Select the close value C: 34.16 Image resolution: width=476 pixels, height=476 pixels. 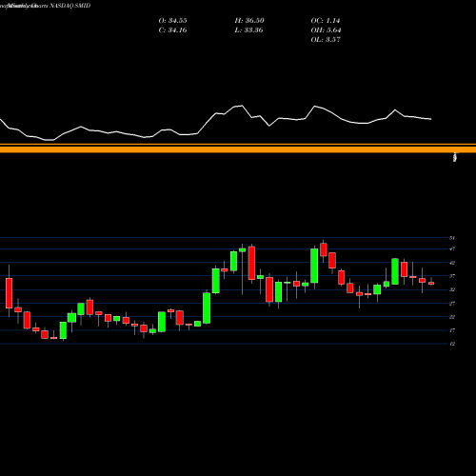pyautogui.click(x=172, y=30)
